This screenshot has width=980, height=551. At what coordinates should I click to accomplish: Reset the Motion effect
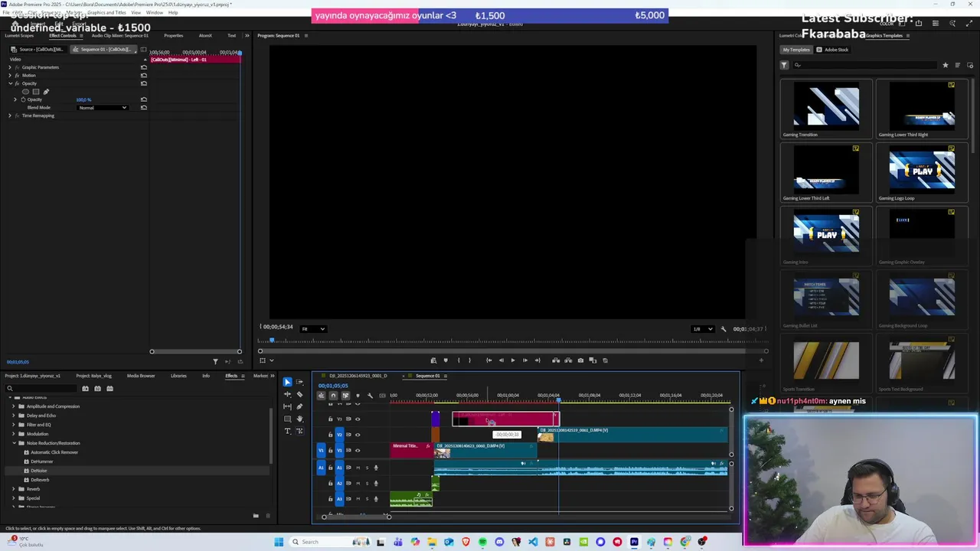tap(143, 75)
